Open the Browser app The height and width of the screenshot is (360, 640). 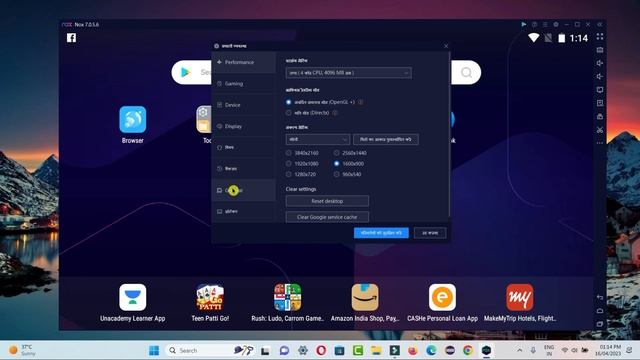pyautogui.click(x=133, y=120)
